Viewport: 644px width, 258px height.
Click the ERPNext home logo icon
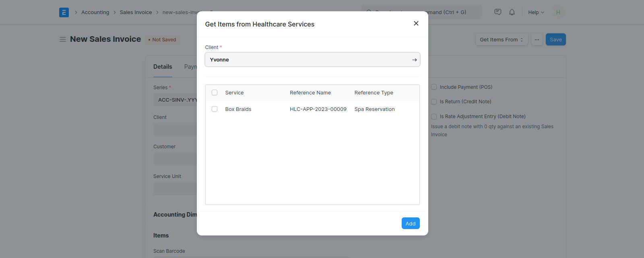pyautogui.click(x=64, y=12)
